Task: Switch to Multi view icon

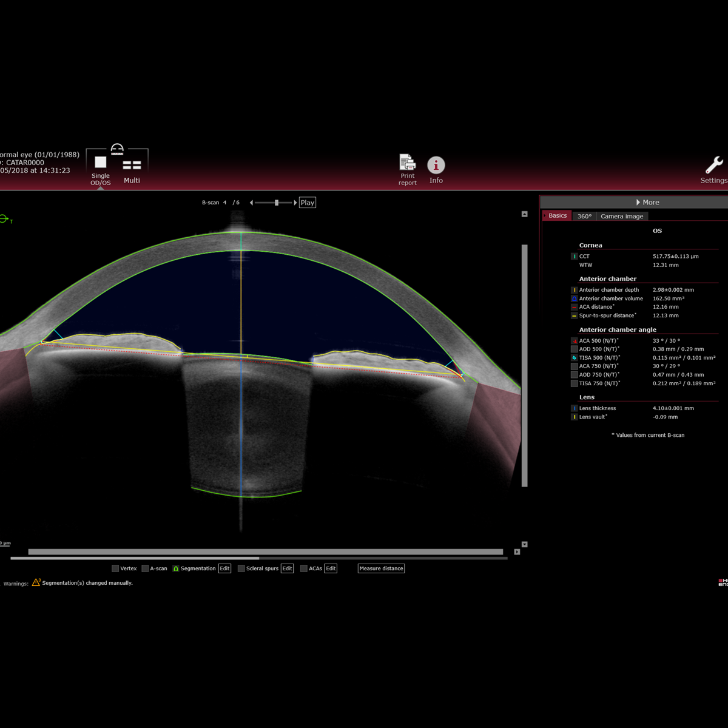Action: (x=132, y=166)
